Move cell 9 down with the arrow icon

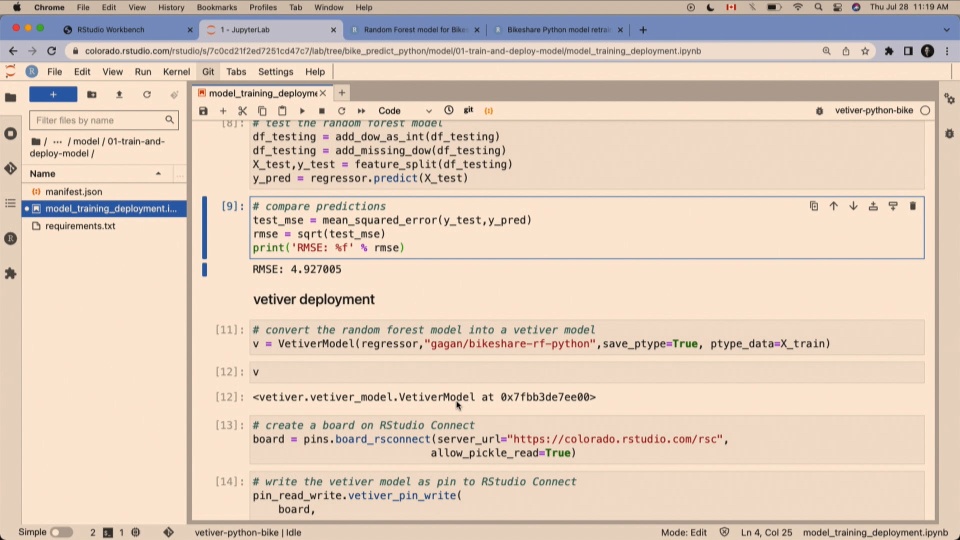853,206
